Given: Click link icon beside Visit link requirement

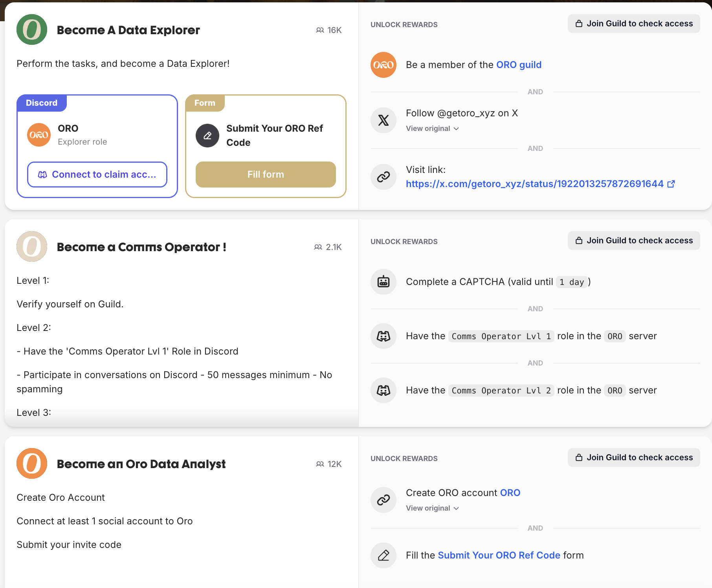Looking at the screenshot, I should click(383, 177).
